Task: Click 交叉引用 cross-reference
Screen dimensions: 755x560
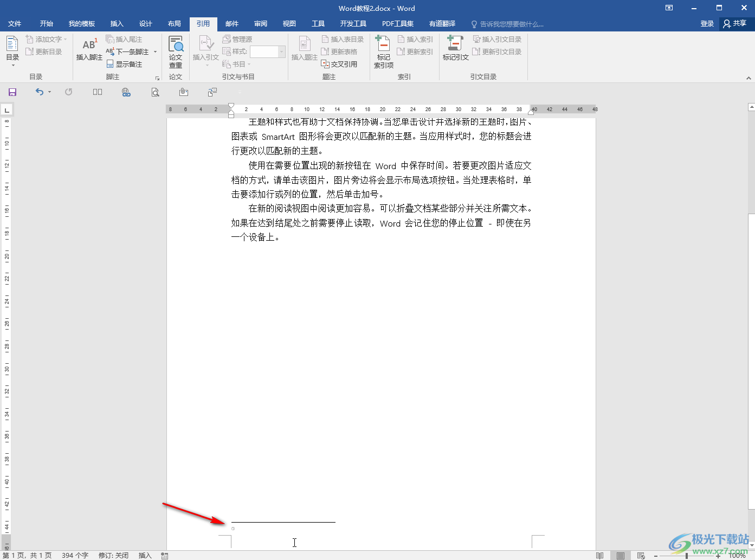Action: [x=339, y=64]
